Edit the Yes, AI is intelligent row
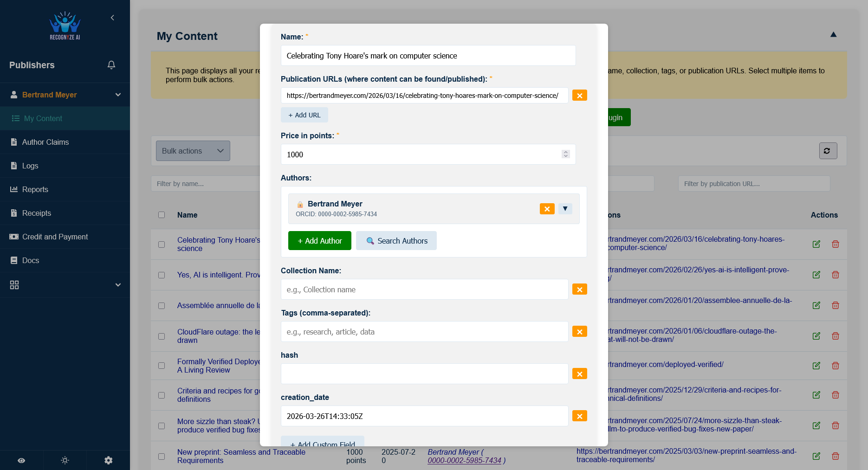 point(816,275)
